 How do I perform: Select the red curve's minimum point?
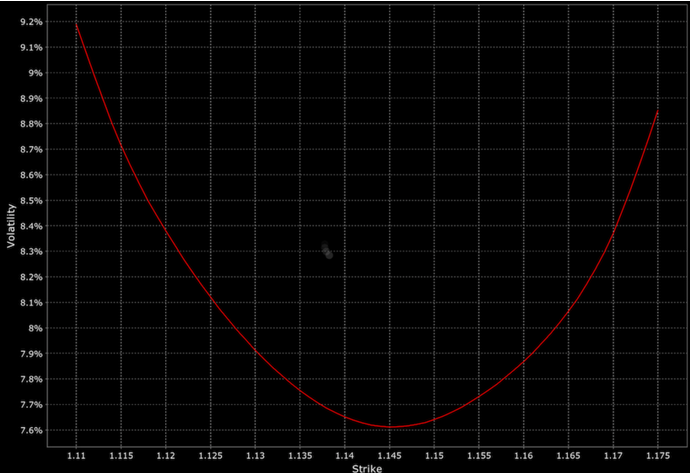pos(390,427)
